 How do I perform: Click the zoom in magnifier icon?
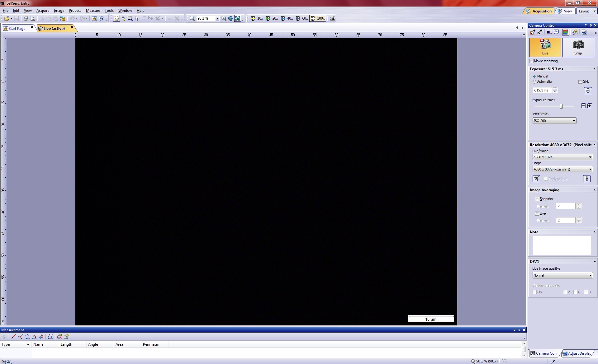(224, 18)
